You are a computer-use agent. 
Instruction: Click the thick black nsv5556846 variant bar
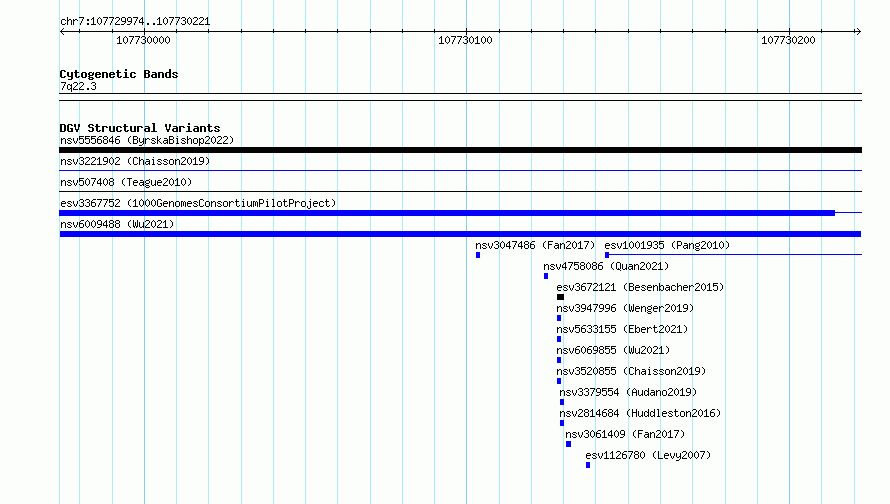click(x=460, y=150)
